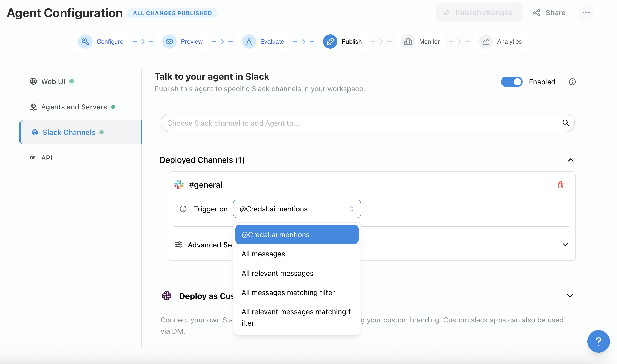The height and width of the screenshot is (364, 617).
Task: Collapse the Deployed Channels section
Action: click(571, 160)
